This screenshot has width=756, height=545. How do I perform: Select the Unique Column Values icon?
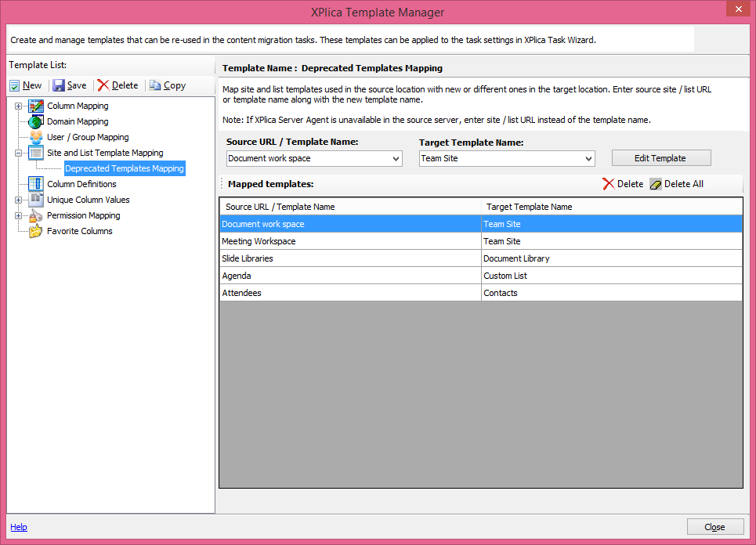pos(36,200)
